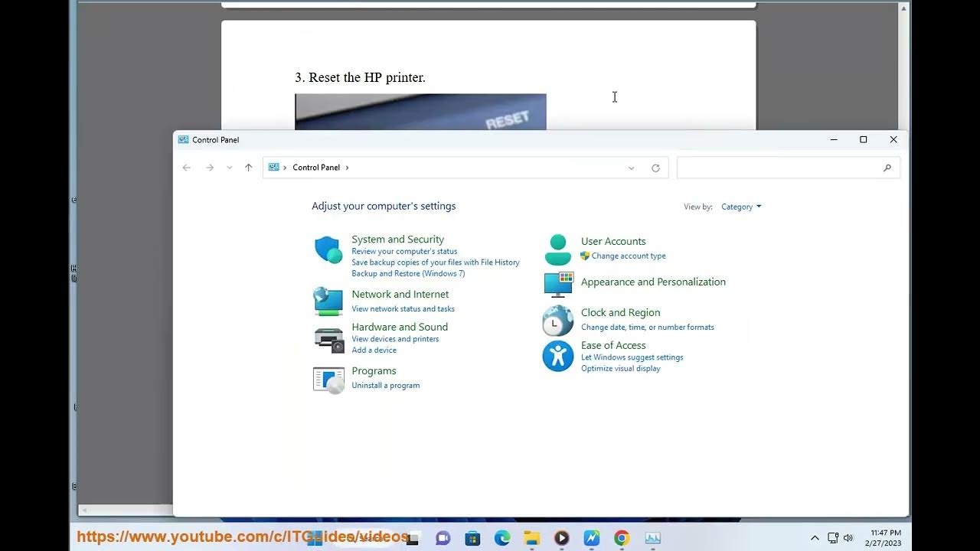The image size is (980, 551).
Task: Click the Control Panel breadcrumb in address bar
Action: [315, 168]
